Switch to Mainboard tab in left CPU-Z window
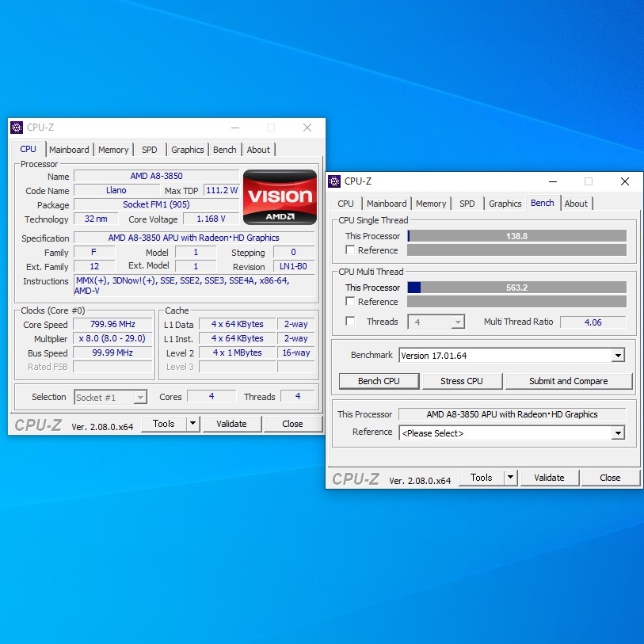The image size is (644, 644). [x=69, y=150]
